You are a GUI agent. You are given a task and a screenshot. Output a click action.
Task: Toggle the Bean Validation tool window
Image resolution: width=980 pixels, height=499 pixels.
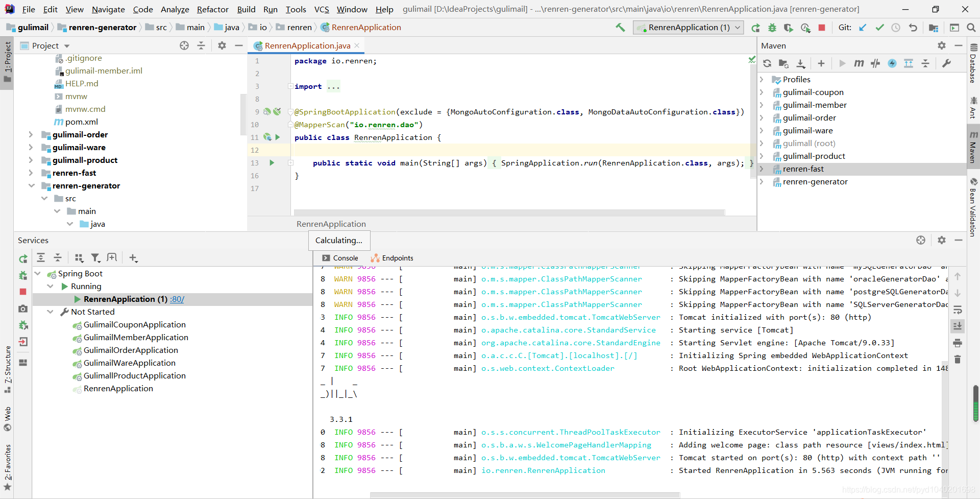coord(973,207)
